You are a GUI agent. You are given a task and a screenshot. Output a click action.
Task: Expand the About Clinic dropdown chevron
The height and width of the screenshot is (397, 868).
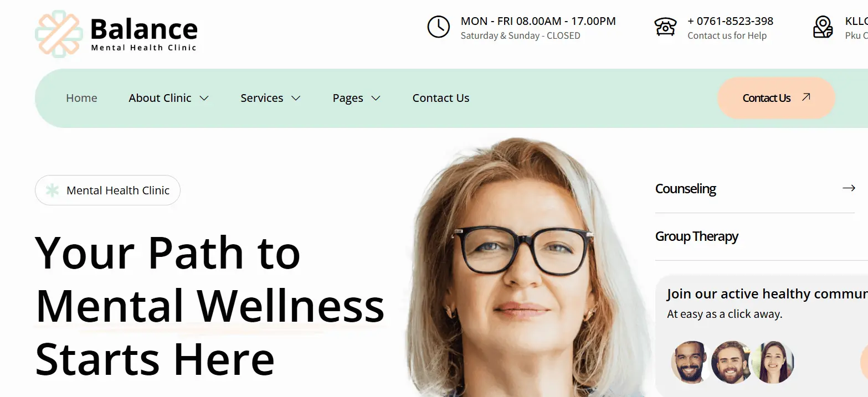coord(204,99)
